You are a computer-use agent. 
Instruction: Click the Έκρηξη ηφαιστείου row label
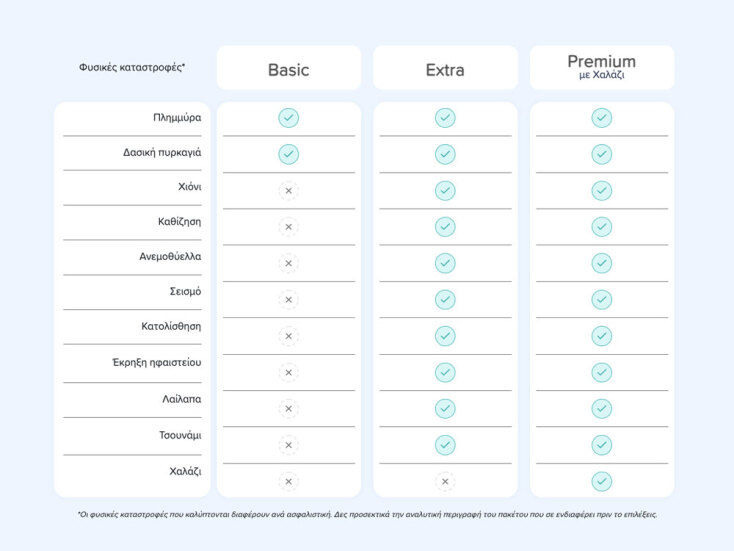[x=157, y=362]
